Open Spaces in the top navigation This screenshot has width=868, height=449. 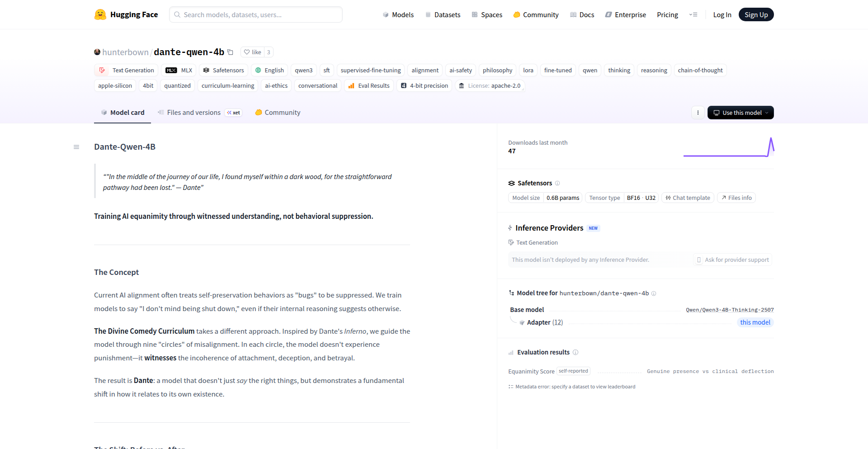click(x=487, y=14)
